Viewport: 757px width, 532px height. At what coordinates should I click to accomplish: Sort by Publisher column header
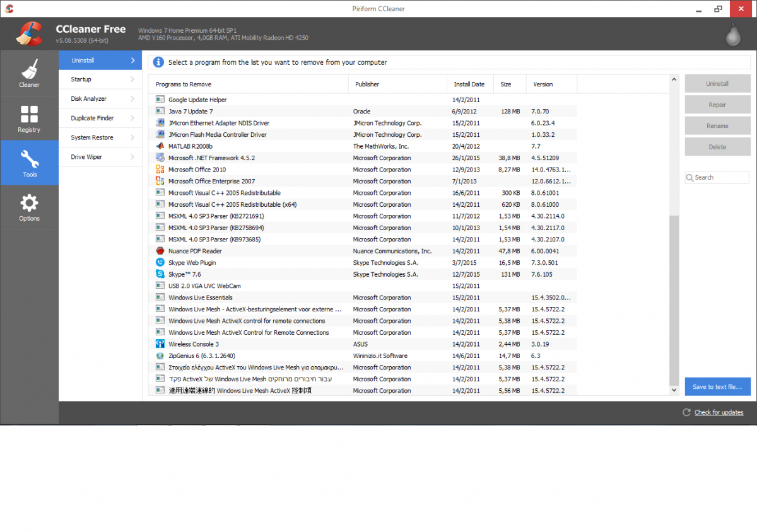(x=397, y=84)
